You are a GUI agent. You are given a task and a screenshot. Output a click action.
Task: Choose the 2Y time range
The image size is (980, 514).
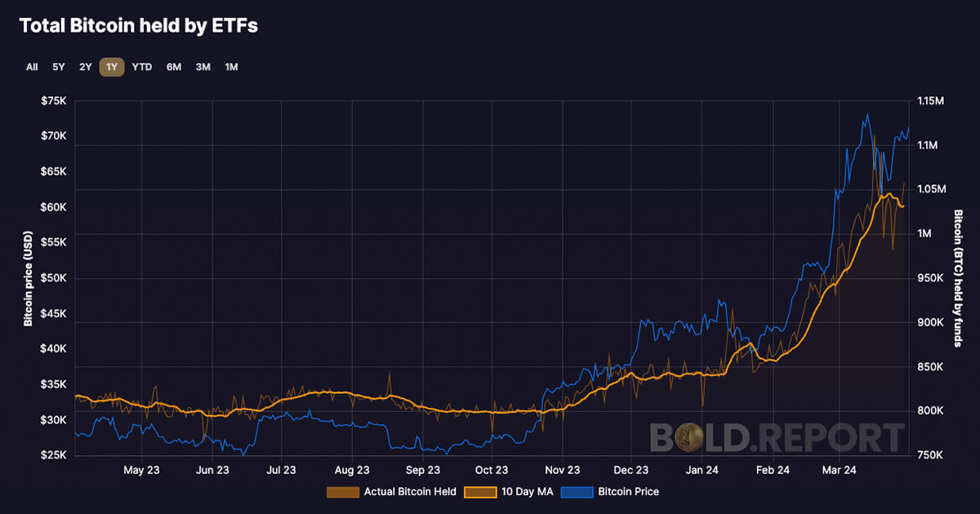click(86, 67)
